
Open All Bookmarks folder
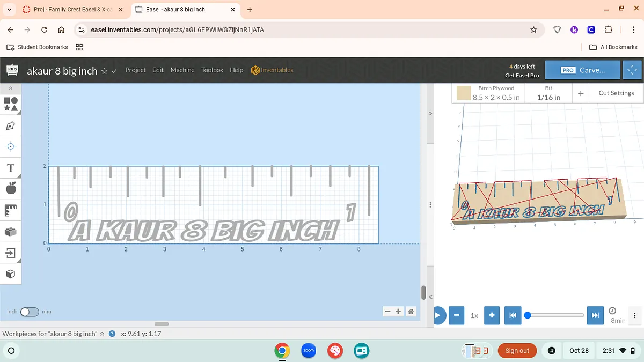(x=613, y=47)
